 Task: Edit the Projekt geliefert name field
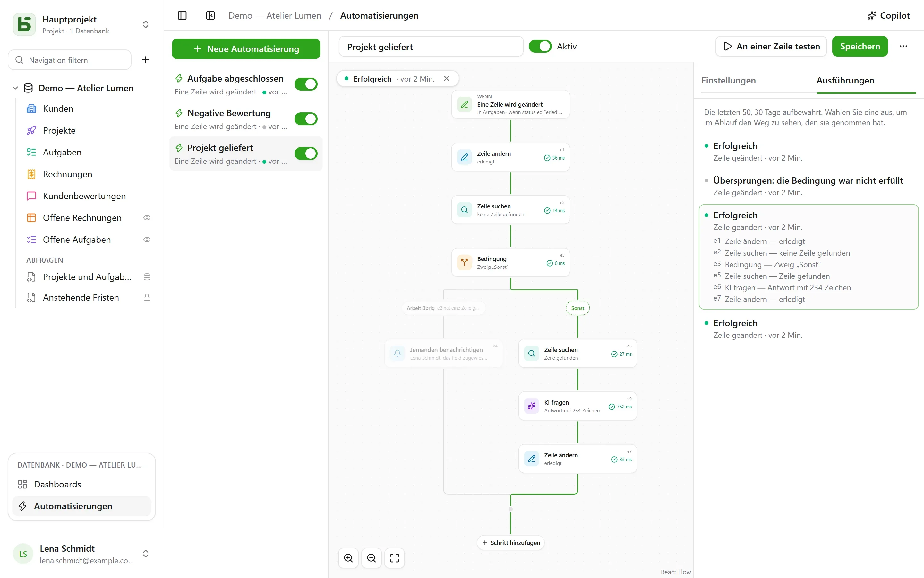coord(431,46)
